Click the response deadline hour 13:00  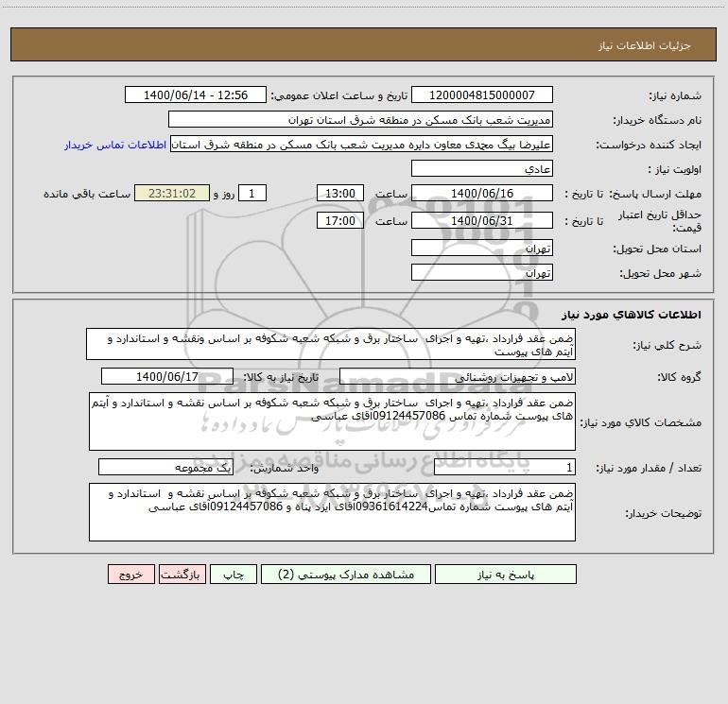coord(339,193)
